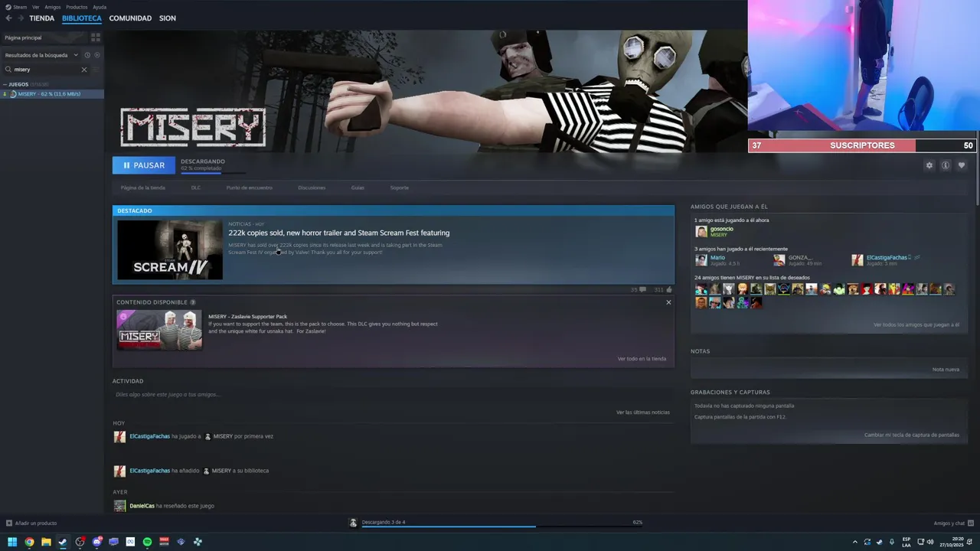Pause the MISERY download
The height and width of the screenshot is (551, 980).
pyautogui.click(x=144, y=165)
